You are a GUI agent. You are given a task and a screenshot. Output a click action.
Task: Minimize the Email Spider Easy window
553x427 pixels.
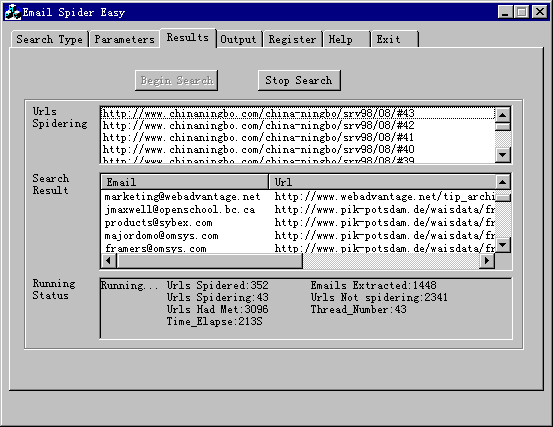[505, 12]
